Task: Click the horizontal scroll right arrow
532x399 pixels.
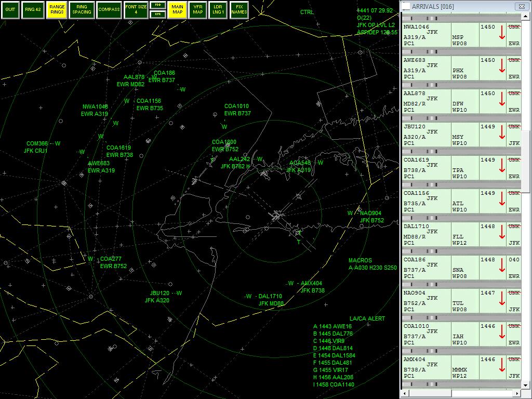Action: [x=517, y=393]
